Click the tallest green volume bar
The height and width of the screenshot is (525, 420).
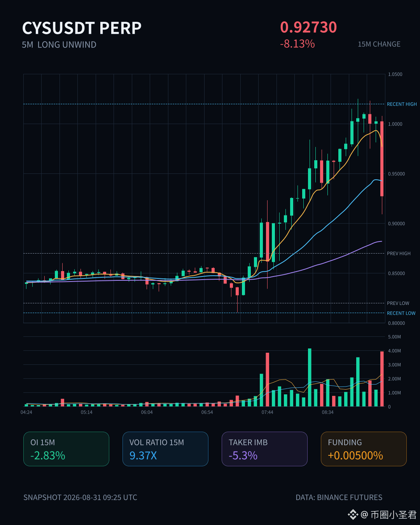click(x=310, y=377)
